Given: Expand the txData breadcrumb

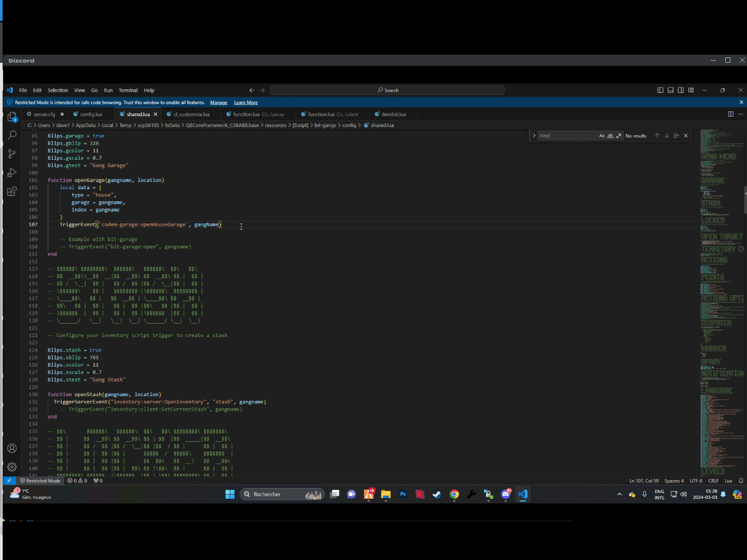Looking at the screenshot, I should click(172, 125).
